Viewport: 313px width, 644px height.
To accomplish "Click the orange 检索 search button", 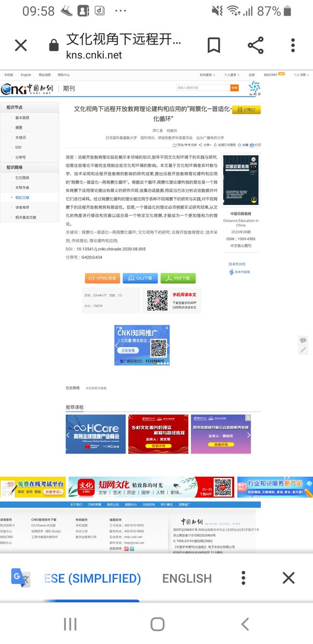I will [234, 87].
